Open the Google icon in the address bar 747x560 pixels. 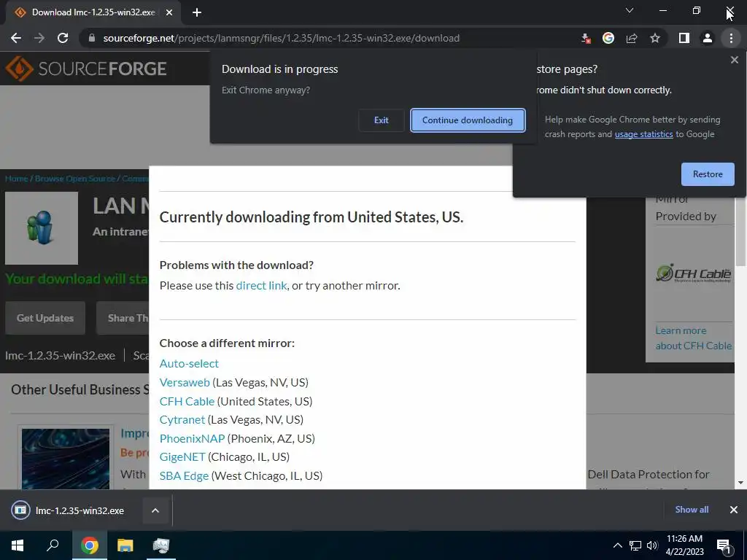[x=608, y=38]
